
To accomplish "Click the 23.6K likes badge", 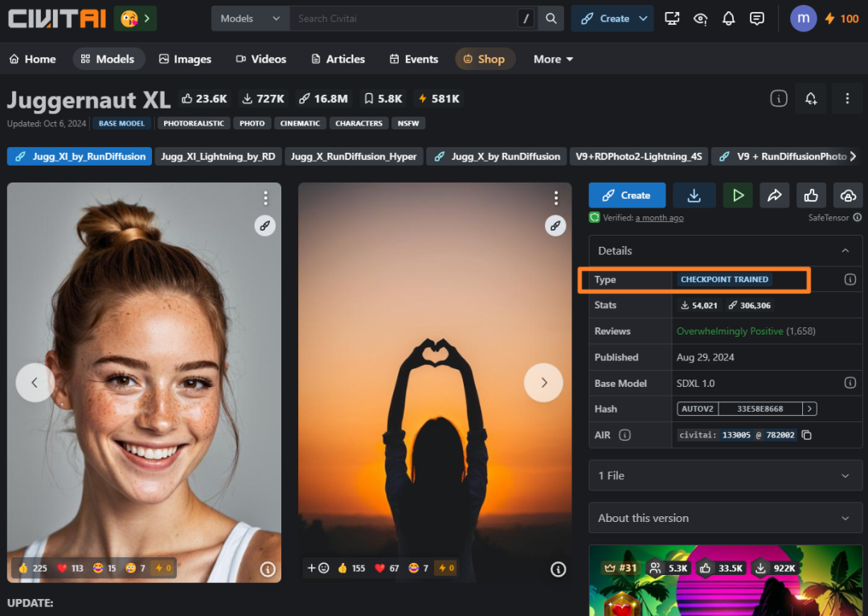I will pyautogui.click(x=204, y=99).
